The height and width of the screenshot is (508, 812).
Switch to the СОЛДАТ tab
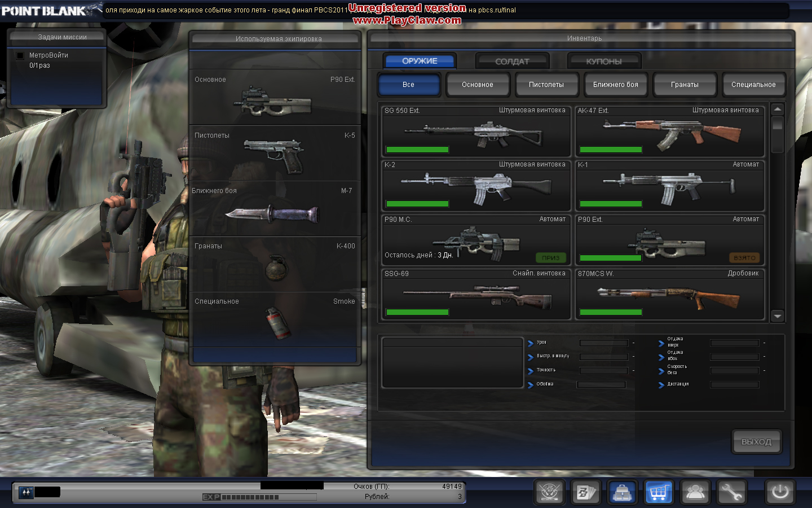512,61
